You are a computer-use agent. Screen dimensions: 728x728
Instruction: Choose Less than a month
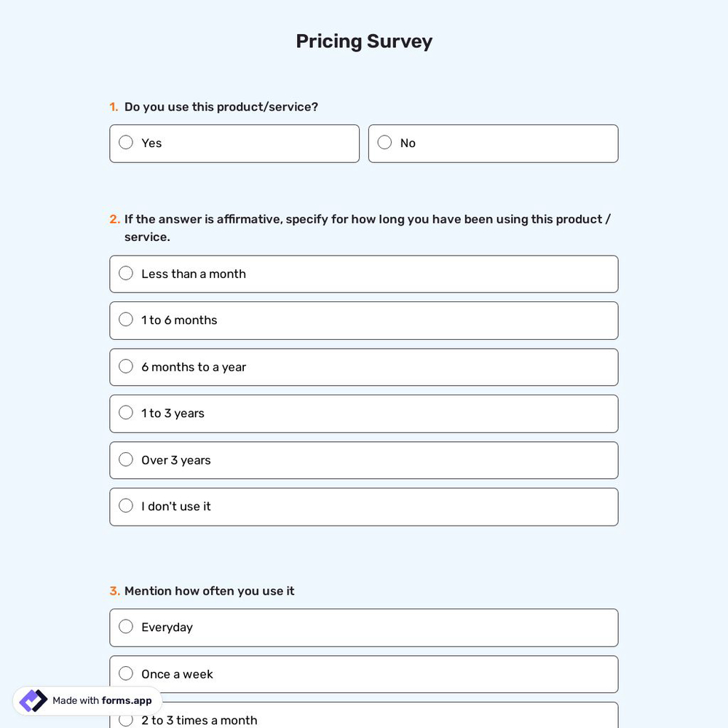[x=125, y=273]
